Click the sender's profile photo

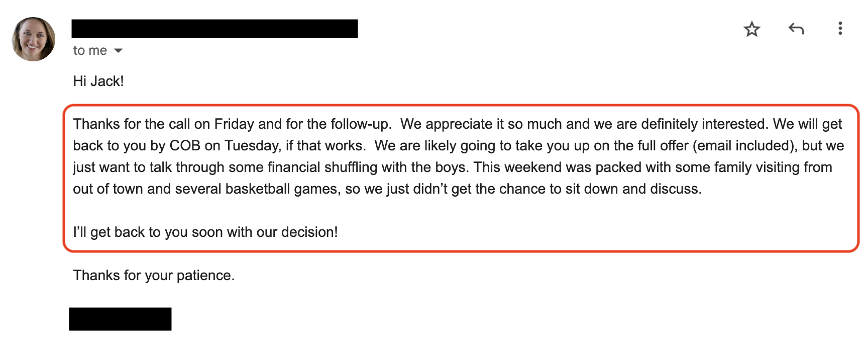click(x=34, y=39)
